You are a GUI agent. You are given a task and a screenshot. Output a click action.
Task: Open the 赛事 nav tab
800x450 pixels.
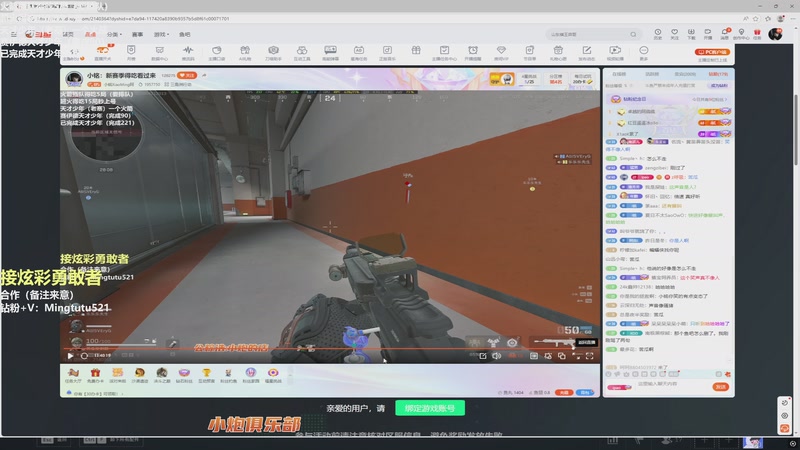(x=137, y=35)
